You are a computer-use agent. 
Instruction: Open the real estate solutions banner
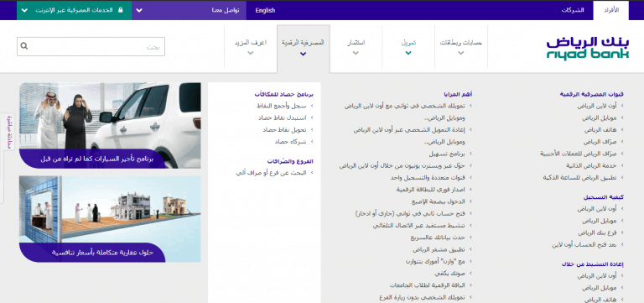(x=110, y=219)
